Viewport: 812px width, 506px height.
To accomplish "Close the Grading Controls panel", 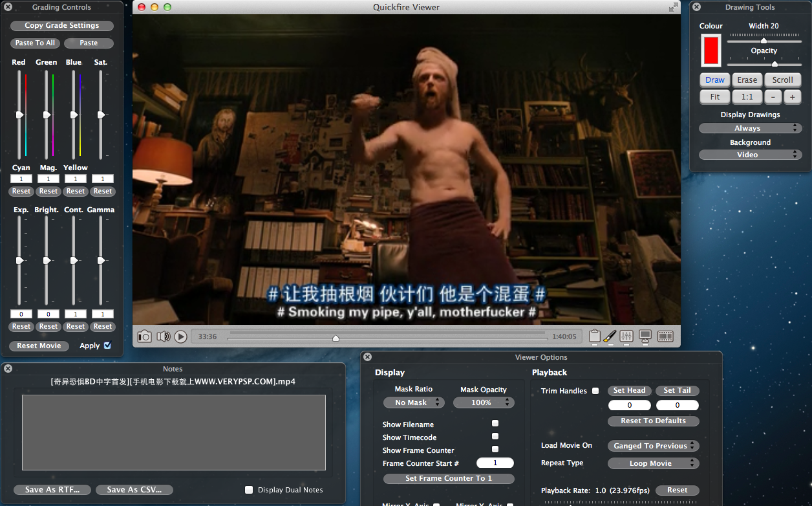I will pos(8,7).
